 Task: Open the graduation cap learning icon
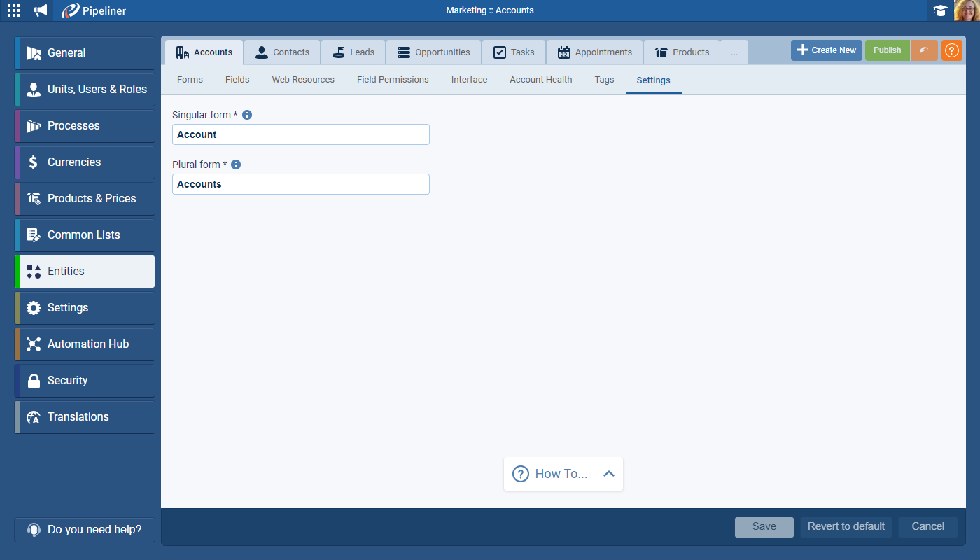click(x=940, y=10)
